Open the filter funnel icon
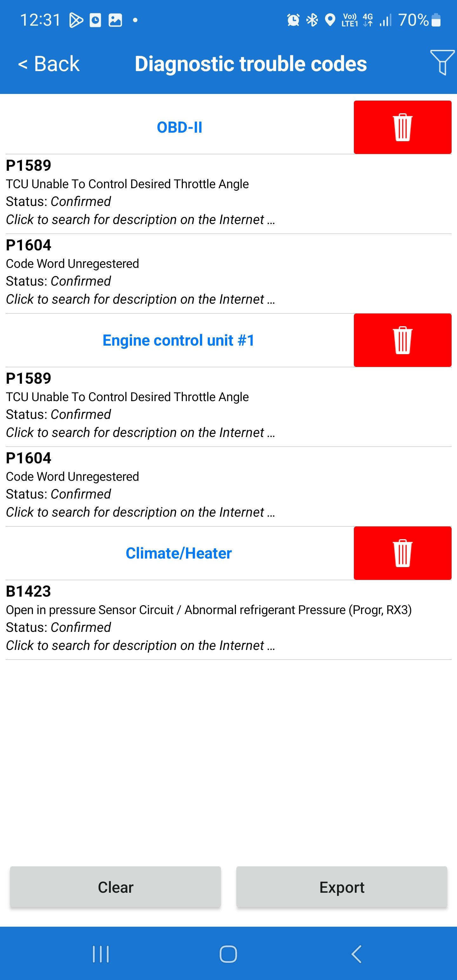The image size is (457, 980). [x=442, y=63]
